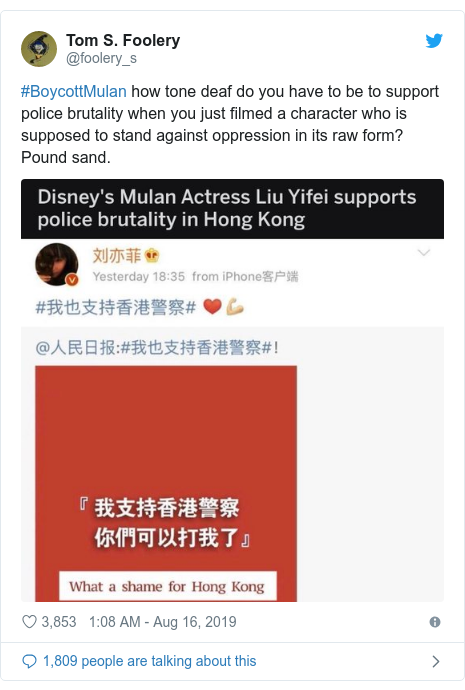Viewport: 465px width, 690px height.
Task: Click the 1:08 AM - Aug 16, 2019 timestamp
Action: (163, 622)
